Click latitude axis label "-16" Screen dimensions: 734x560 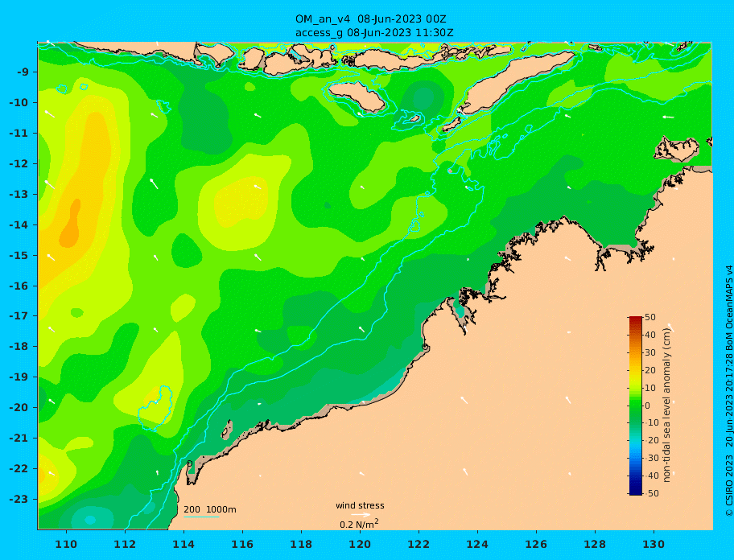[x=20, y=286]
